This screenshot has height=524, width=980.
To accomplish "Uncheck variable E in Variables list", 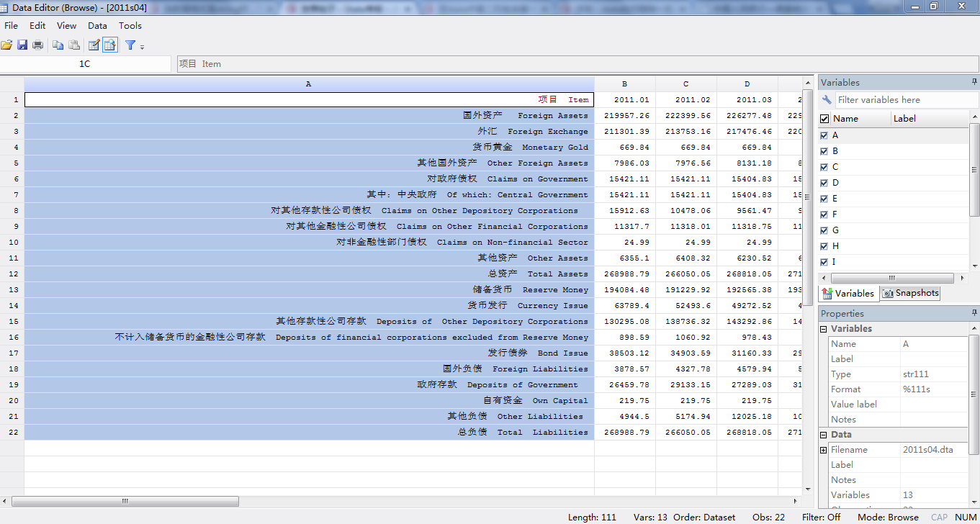I will (824, 199).
